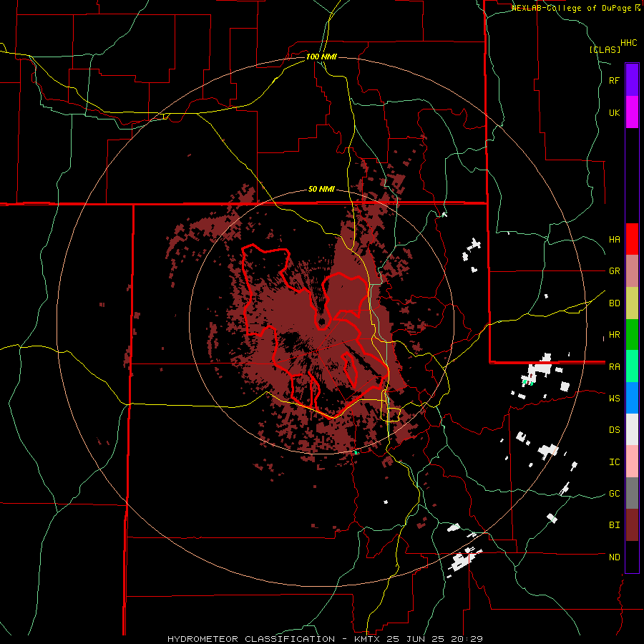Click the brown BI legend color swatch
The image size is (644, 644).
[632, 525]
